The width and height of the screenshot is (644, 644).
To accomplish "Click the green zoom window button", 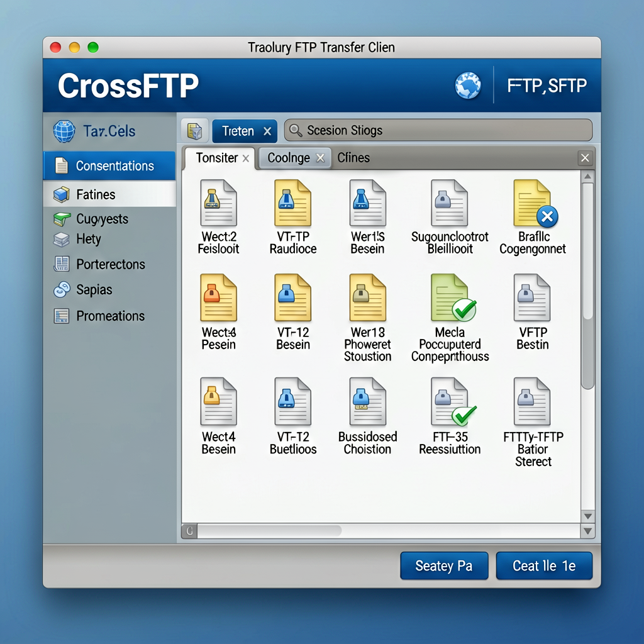I will click(93, 48).
